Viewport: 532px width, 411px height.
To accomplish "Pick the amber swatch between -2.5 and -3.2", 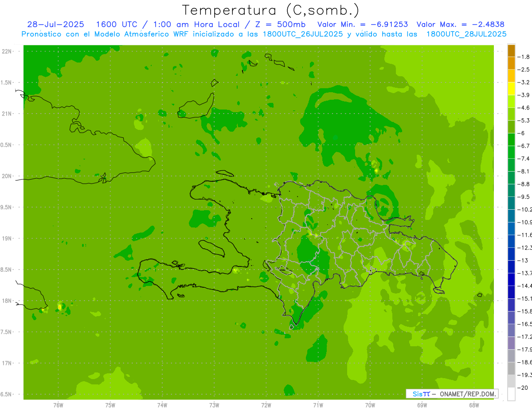I will (511, 76).
